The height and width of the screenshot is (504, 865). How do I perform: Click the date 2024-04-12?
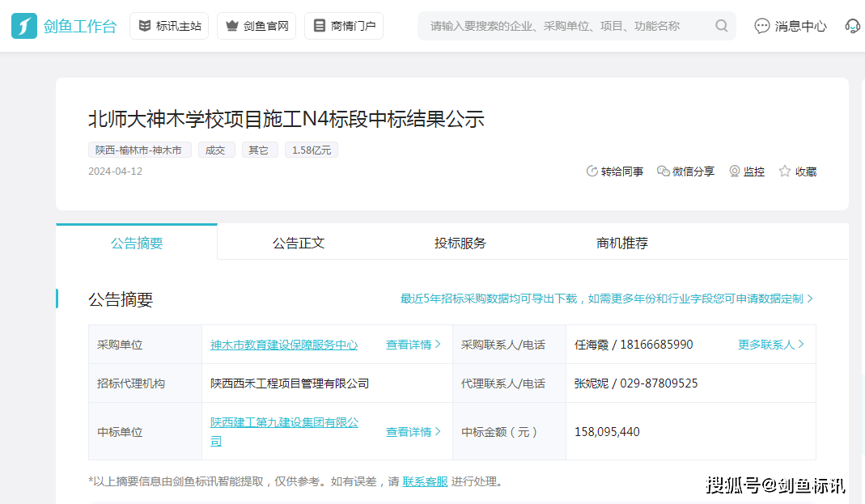point(115,172)
